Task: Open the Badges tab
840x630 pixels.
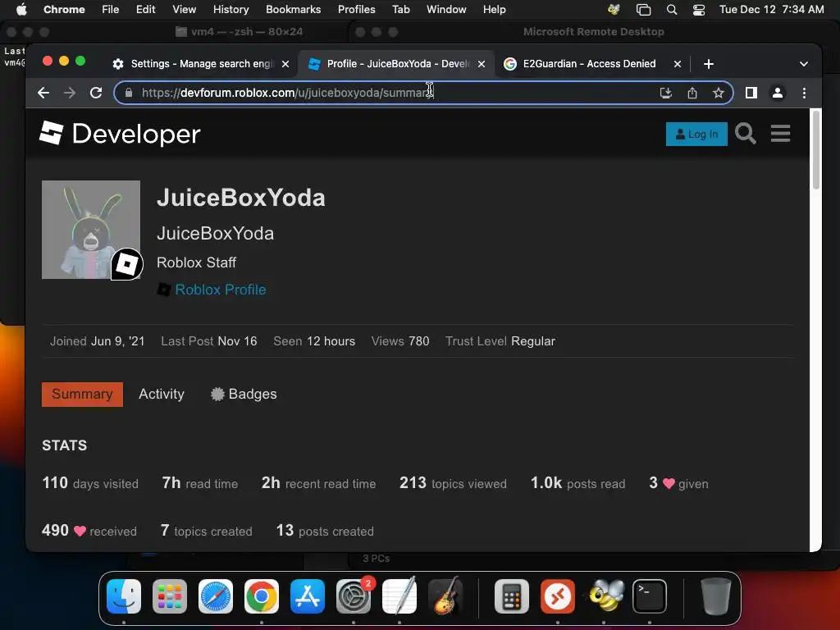Action: [x=244, y=395]
